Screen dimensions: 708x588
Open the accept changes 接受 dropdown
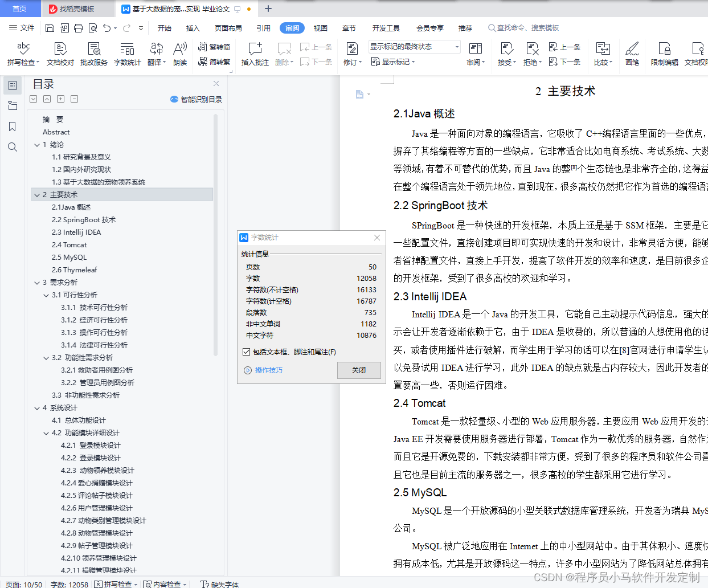coord(506,54)
